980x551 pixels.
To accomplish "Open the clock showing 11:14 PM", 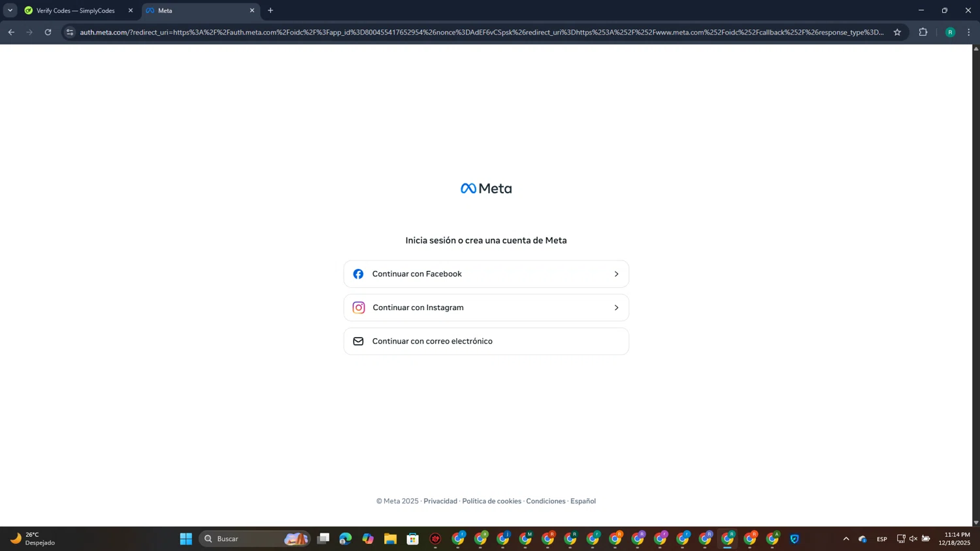I will pyautogui.click(x=955, y=539).
